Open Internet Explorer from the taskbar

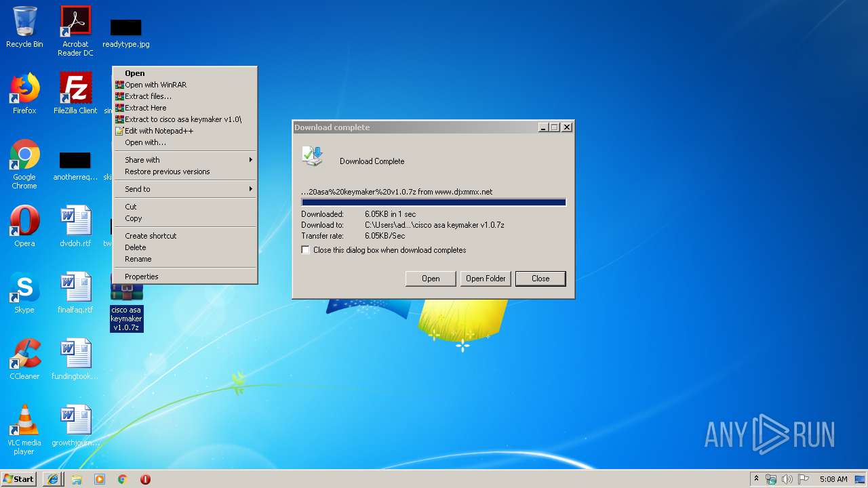tap(54, 479)
